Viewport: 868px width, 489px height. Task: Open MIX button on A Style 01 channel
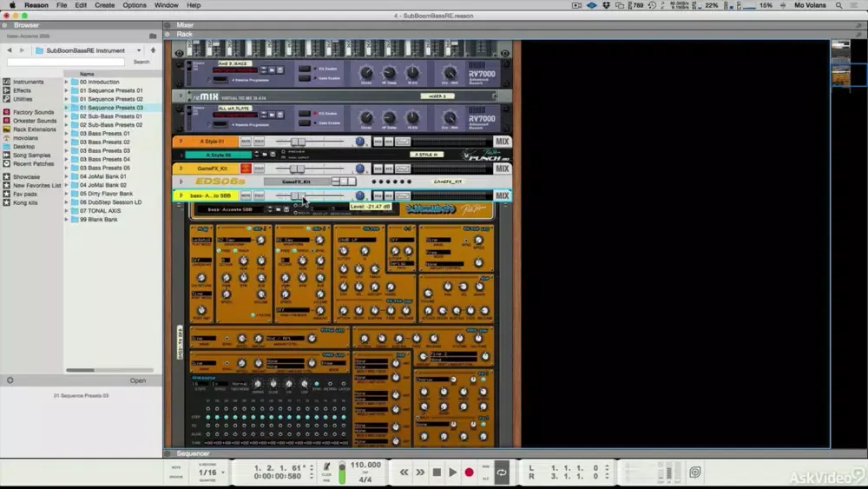point(502,142)
